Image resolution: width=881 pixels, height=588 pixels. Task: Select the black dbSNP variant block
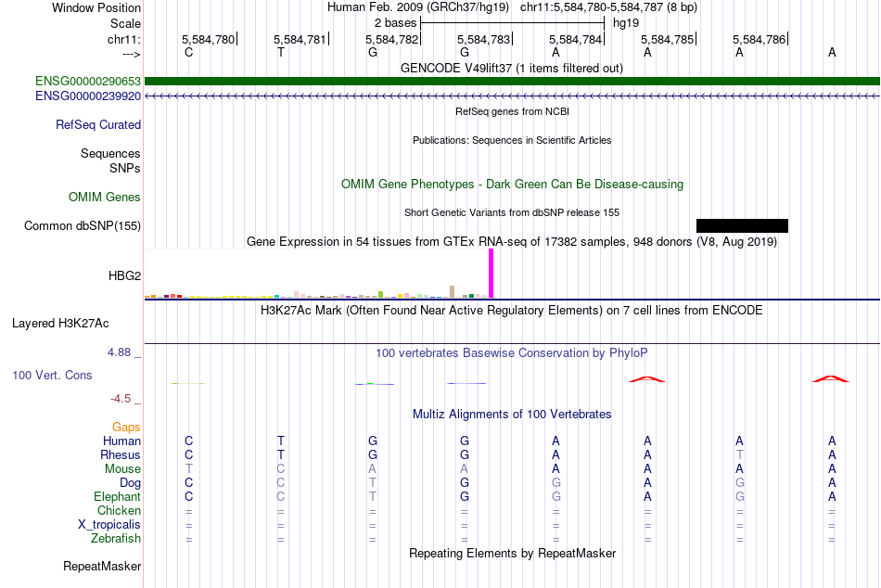[x=742, y=226]
